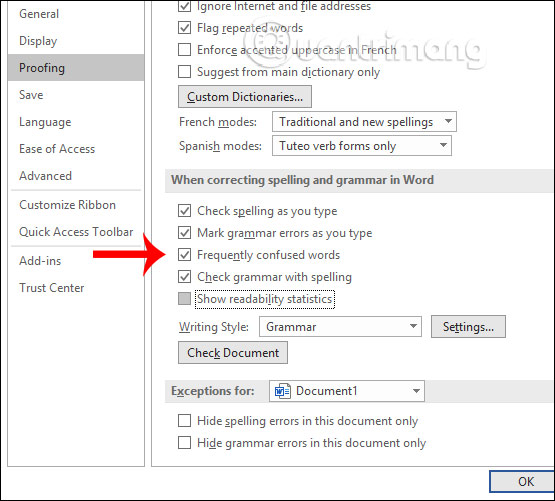The height and width of the screenshot is (501, 555).
Task: Check Suggest from main dictionary only
Action: 184,72
